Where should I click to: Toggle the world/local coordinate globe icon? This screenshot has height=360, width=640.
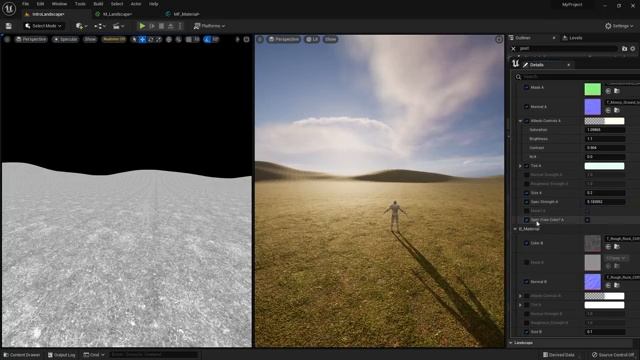[169, 40]
